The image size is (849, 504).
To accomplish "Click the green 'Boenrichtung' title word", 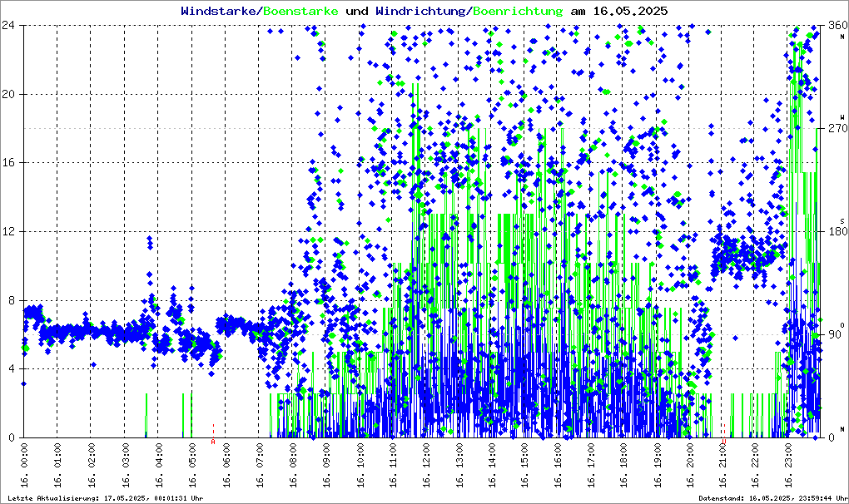I will click(x=519, y=11).
